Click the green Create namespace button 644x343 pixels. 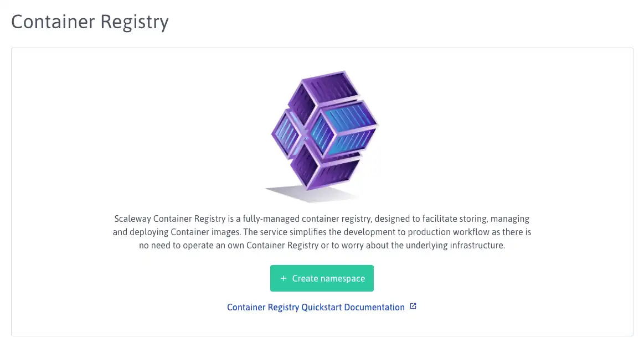tap(322, 278)
